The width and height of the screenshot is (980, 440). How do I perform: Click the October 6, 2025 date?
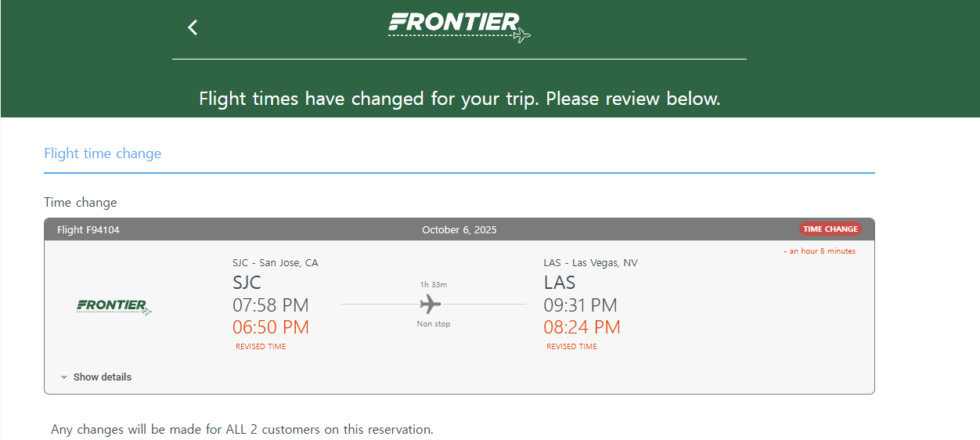(459, 230)
